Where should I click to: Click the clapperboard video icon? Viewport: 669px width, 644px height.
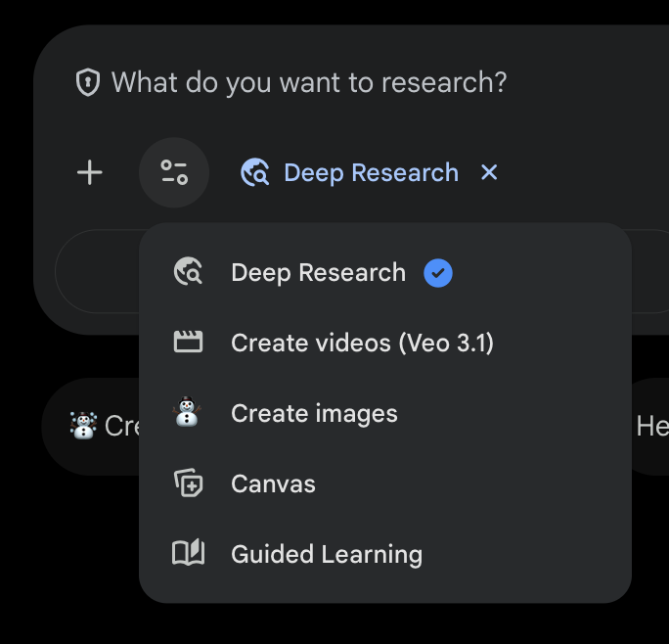[188, 342]
